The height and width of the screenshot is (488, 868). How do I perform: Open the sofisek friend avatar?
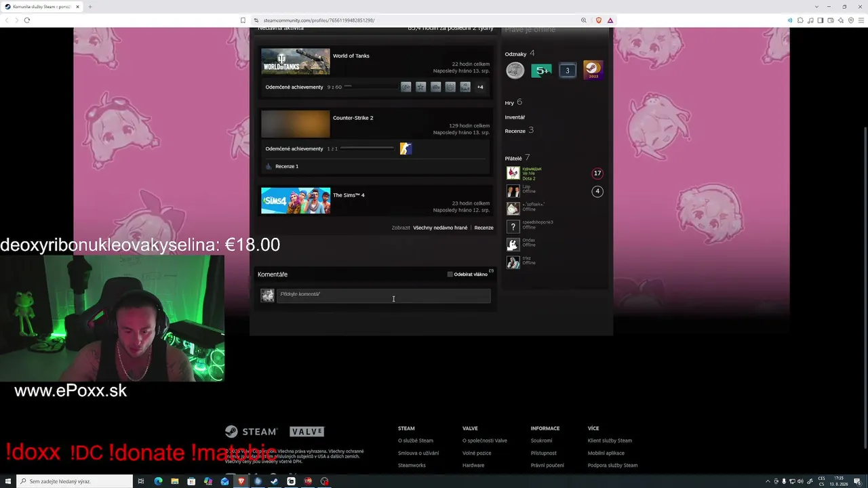pos(513,209)
